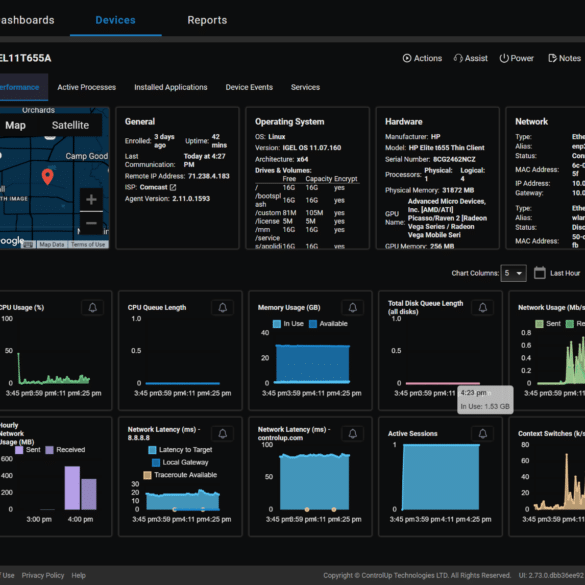Open the Power options

click(x=516, y=58)
